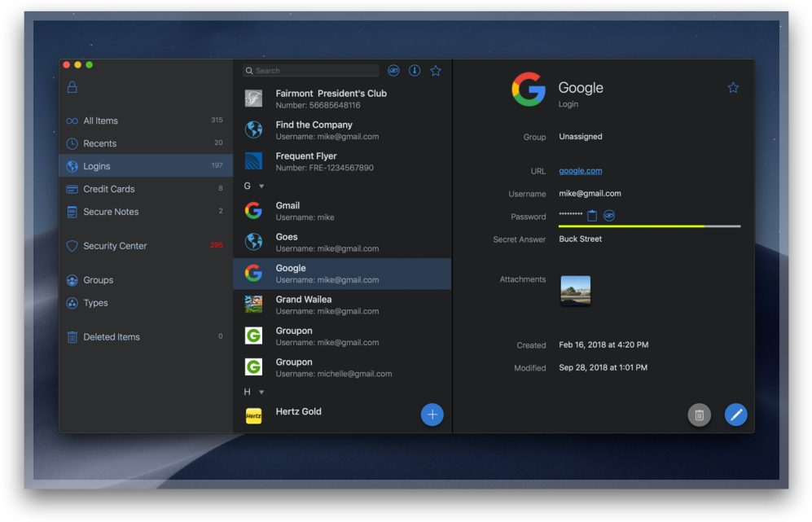
Task: Open the download circle icon in toolbar
Action: click(415, 71)
